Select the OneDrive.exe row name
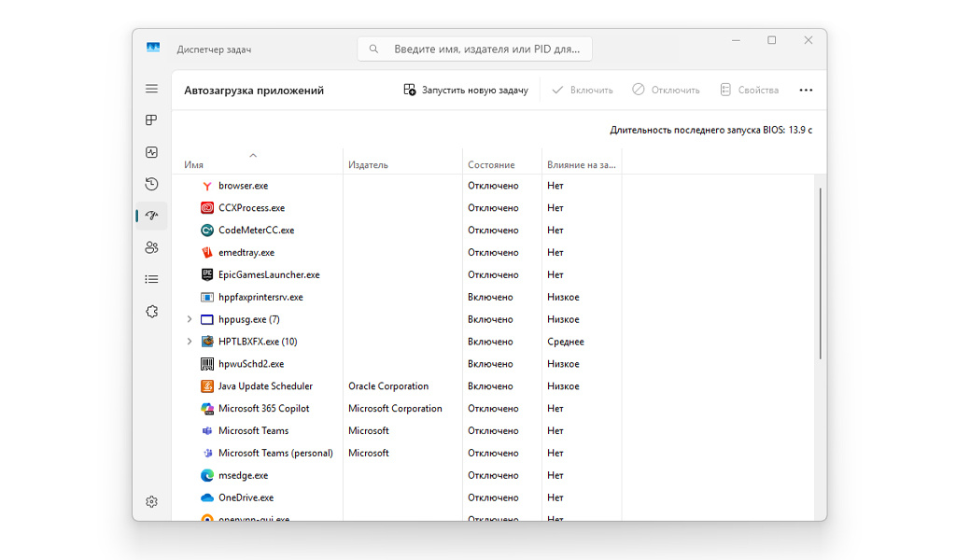 point(246,497)
